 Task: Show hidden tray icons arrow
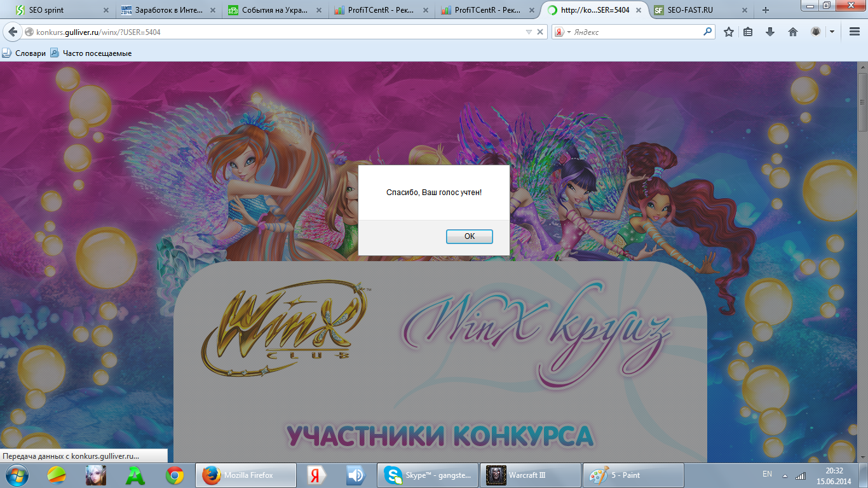point(785,476)
